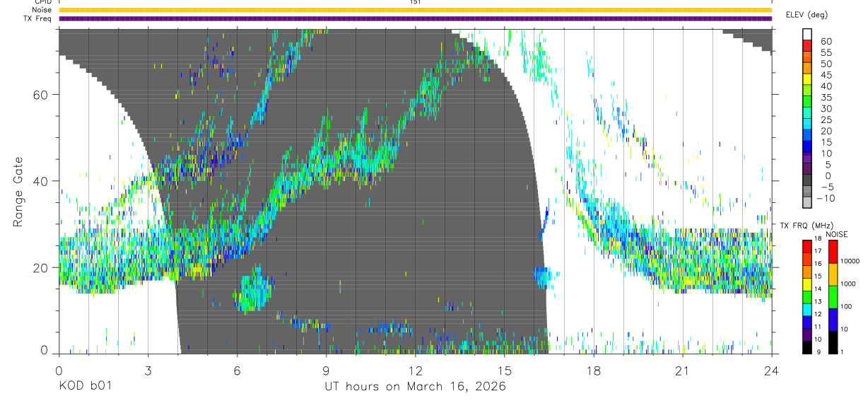Click ELEV colorbar value '55'
This screenshot has height=401, width=868.
826,52
